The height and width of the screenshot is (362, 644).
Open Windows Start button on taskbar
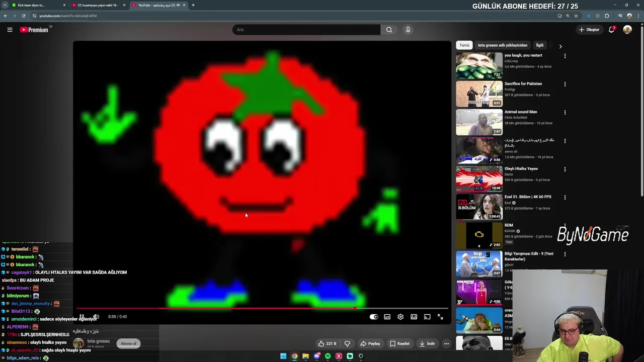[x=283, y=356]
